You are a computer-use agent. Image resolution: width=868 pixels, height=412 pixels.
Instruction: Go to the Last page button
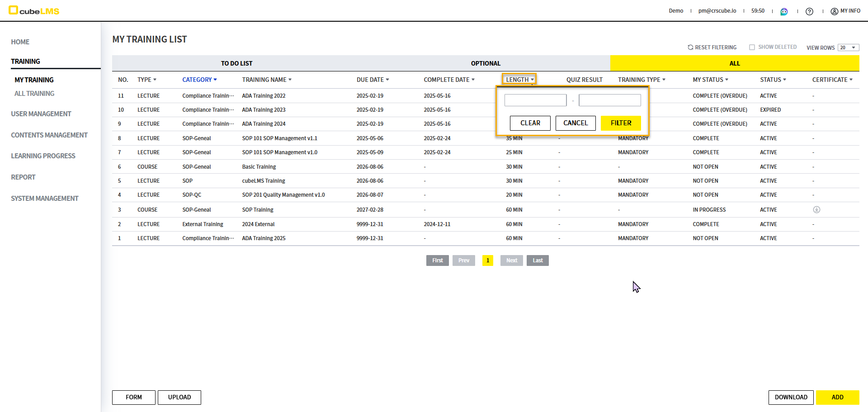pos(538,260)
